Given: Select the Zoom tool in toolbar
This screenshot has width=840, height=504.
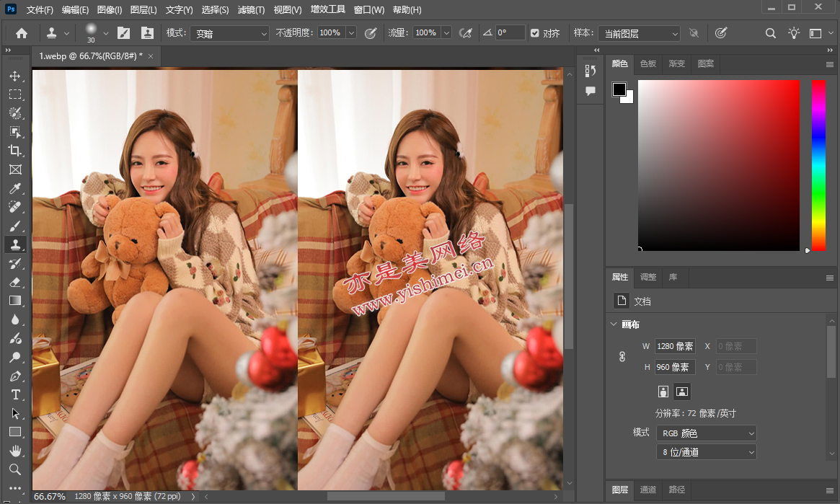Looking at the screenshot, I should point(15,469).
